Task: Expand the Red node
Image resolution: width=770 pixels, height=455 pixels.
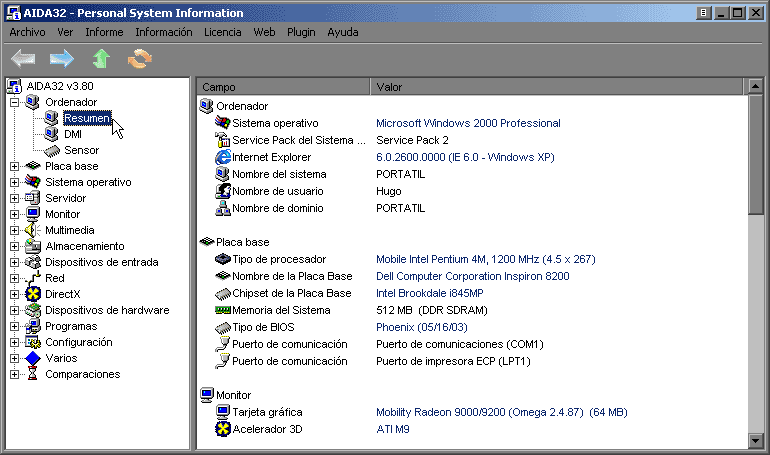Action: pos(15,278)
